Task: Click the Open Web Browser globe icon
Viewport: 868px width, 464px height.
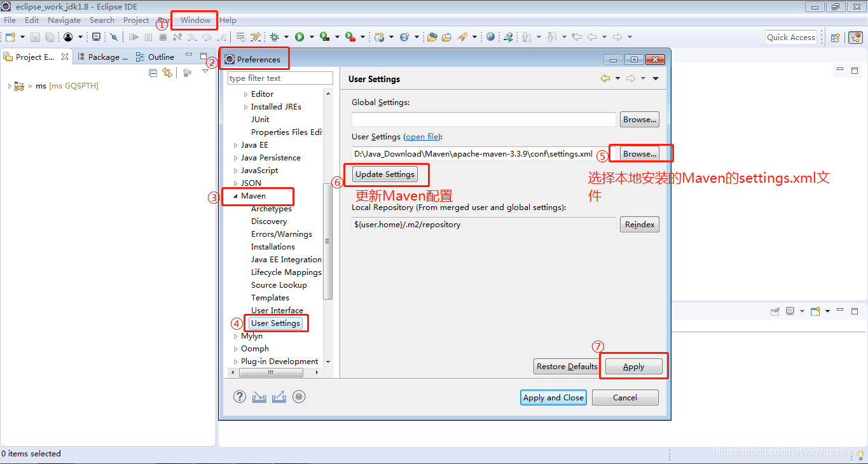Action: pos(490,37)
